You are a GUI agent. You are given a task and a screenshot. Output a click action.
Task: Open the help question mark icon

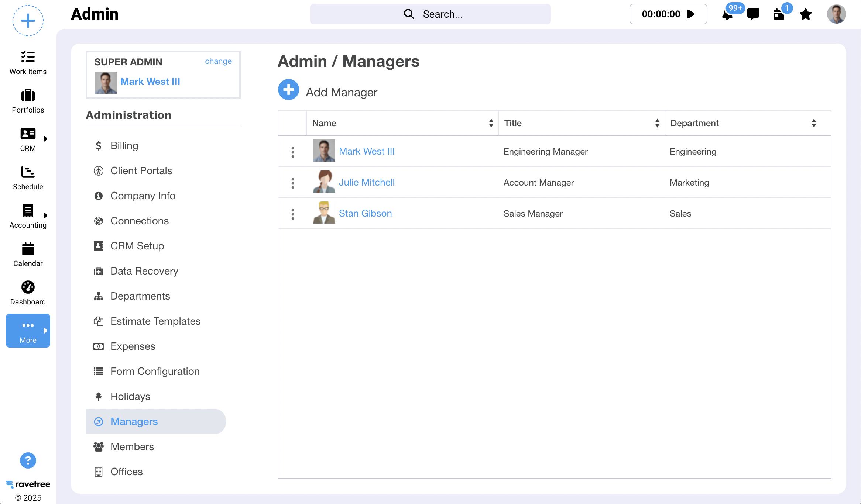(x=28, y=460)
